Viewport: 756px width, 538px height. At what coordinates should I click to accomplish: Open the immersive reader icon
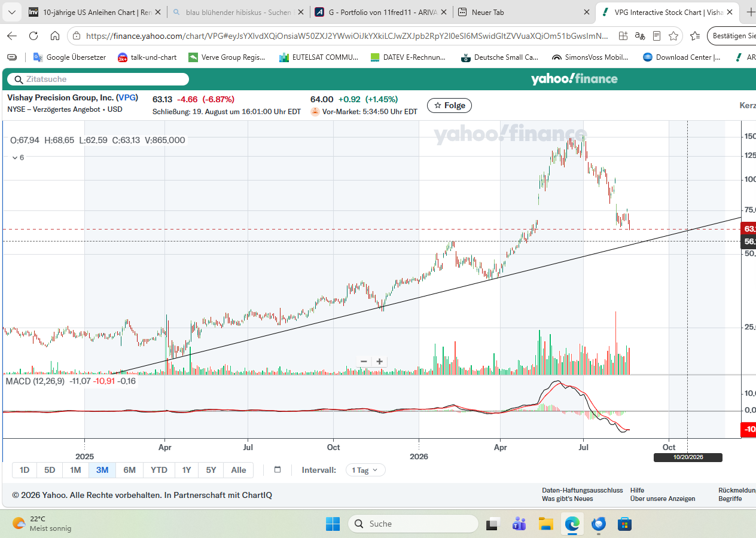tap(657, 36)
